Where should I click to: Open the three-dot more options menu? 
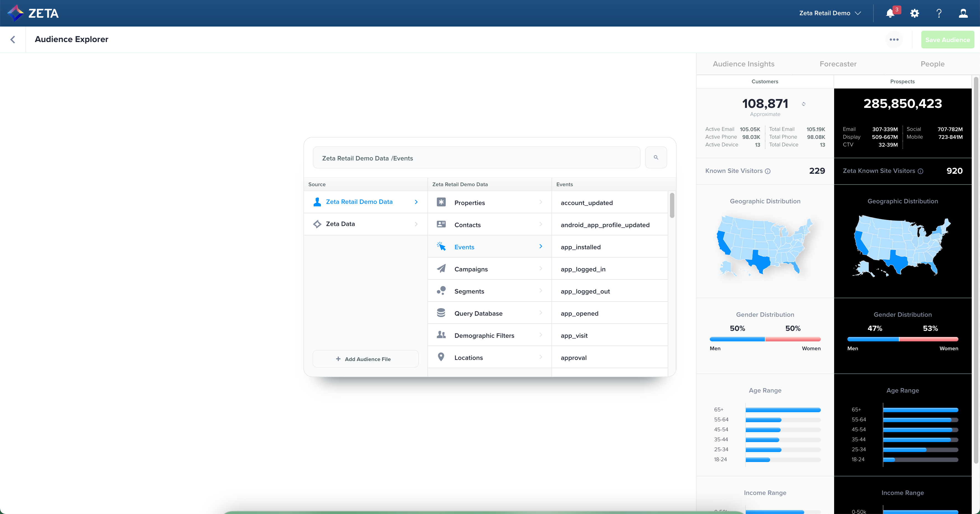[x=894, y=40]
